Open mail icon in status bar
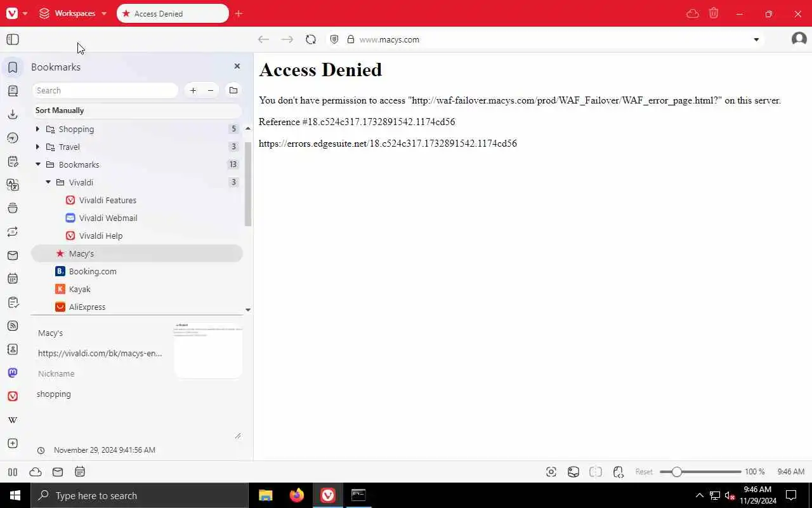 click(x=58, y=472)
